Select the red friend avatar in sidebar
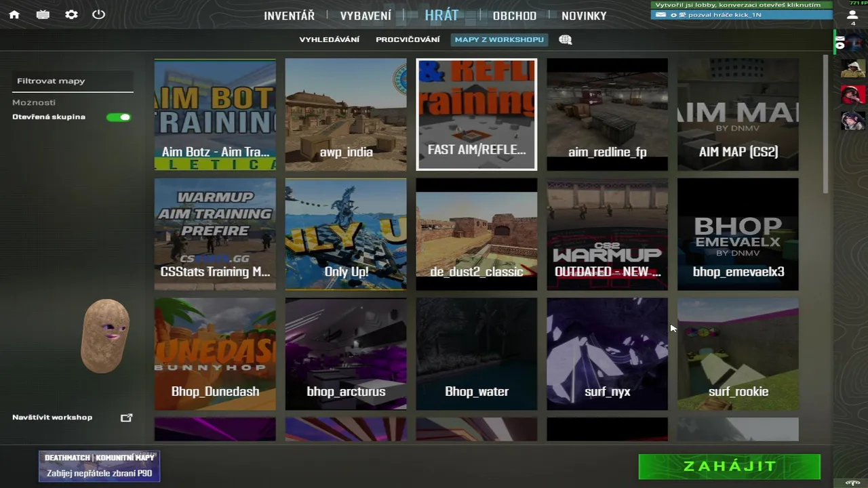 click(x=853, y=95)
